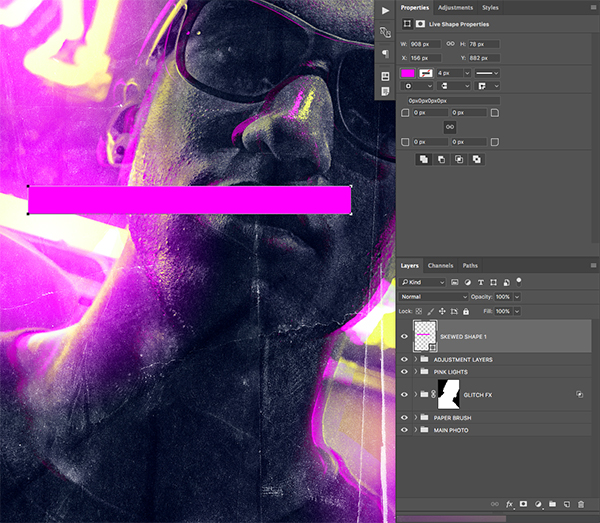Click the top-left corner radius field
This screenshot has height=523, width=600.
430,112
